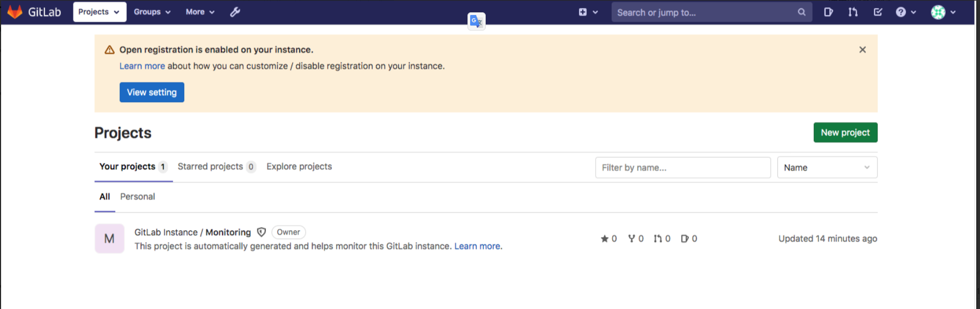Open the To-Do list icon
Screen dimensions: 980x309
878,12
